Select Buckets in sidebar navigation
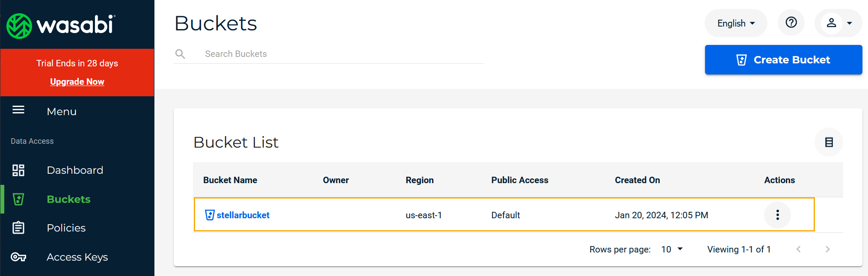 click(68, 199)
